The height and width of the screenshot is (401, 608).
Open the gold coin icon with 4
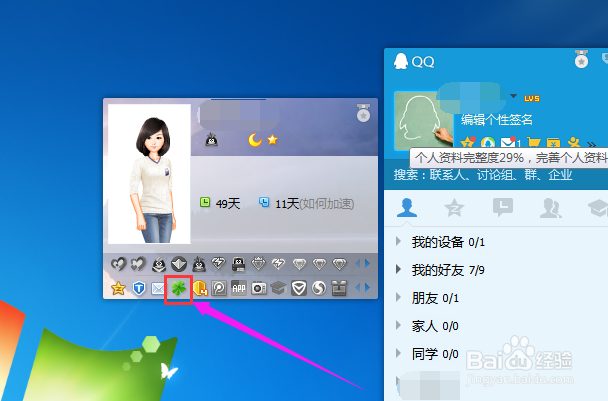[199, 288]
